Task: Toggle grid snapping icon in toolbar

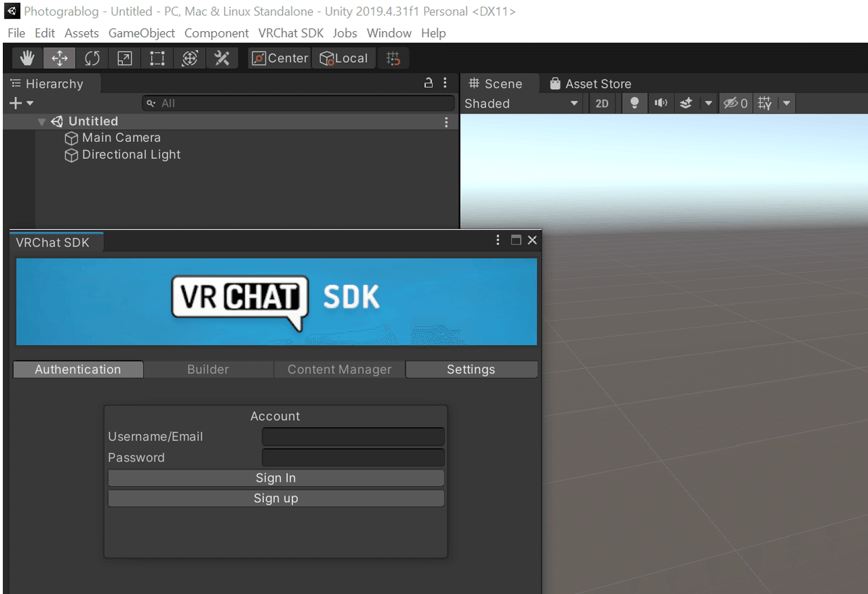Action: pos(393,58)
